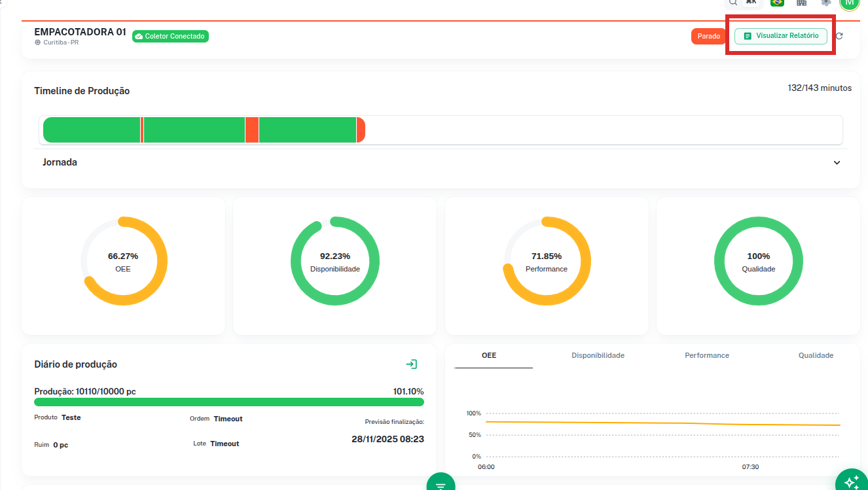
Task: Open the sparkle AI assistant button
Action: [x=852, y=482]
